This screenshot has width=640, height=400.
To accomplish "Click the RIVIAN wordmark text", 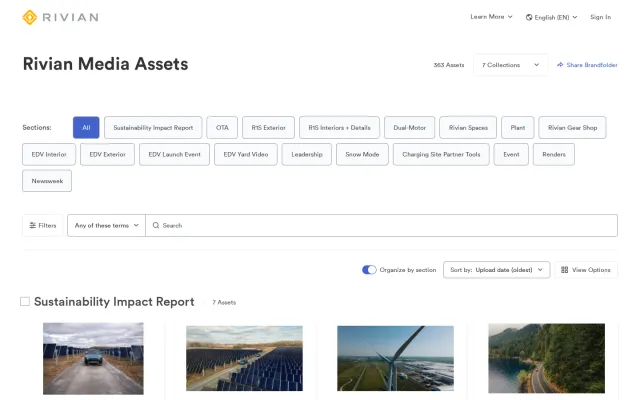I will (70, 17).
